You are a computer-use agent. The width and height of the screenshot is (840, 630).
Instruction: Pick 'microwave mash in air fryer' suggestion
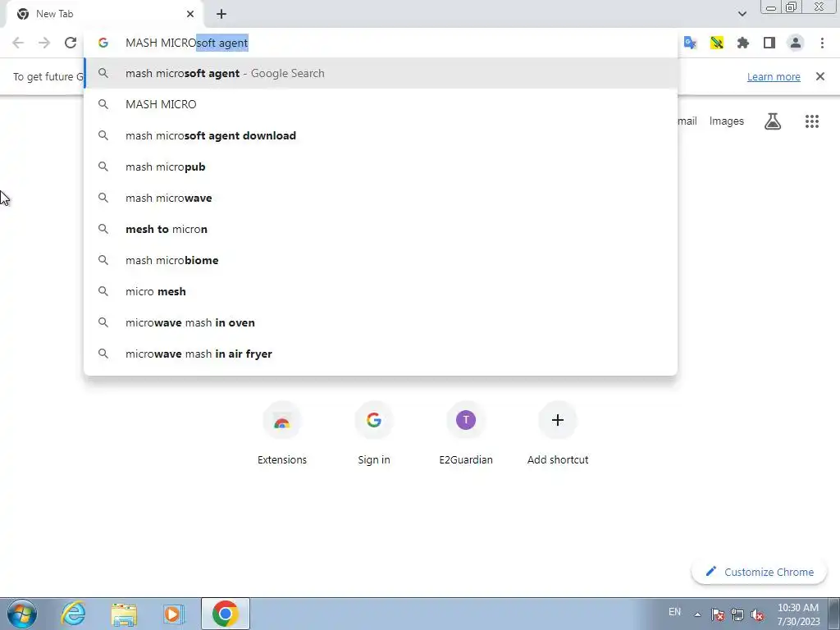(381, 354)
